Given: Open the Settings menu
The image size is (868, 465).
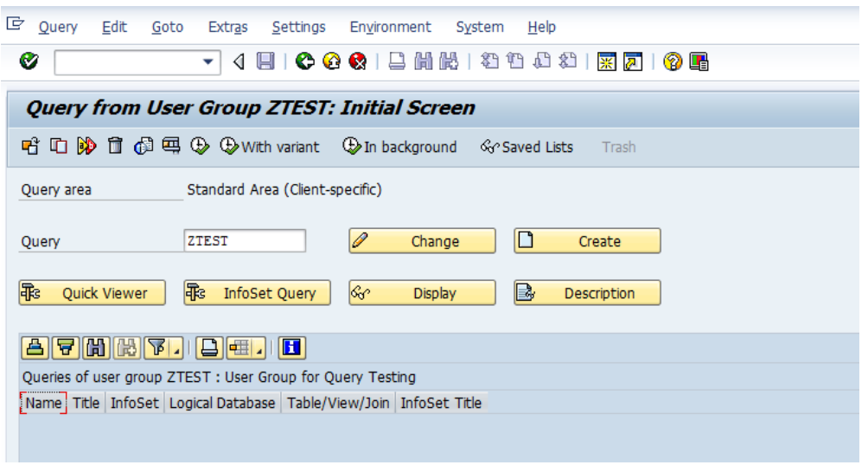Looking at the screenshot, I should coord(298,27).
